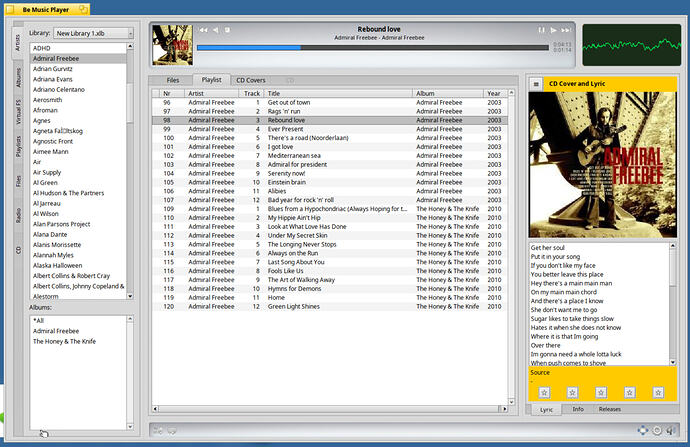Sort playlist by Track column header

[251, 93]
